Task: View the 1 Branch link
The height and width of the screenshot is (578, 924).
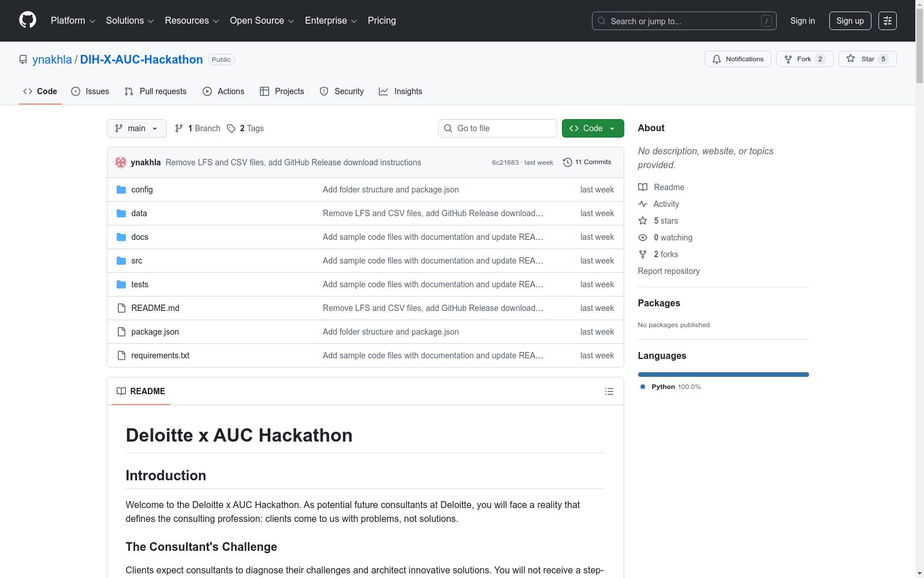Action: [198, 128]
